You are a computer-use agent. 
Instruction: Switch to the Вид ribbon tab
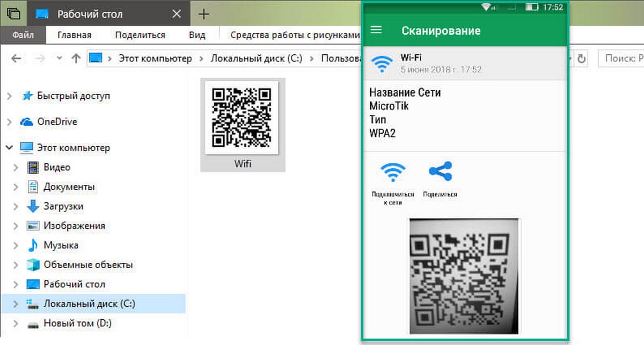point(197,34)
